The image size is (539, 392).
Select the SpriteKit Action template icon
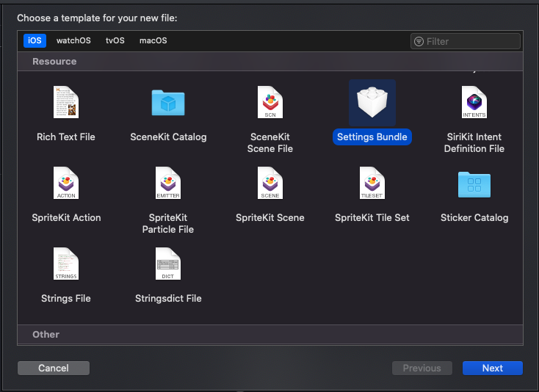click(x=66, y=183)
